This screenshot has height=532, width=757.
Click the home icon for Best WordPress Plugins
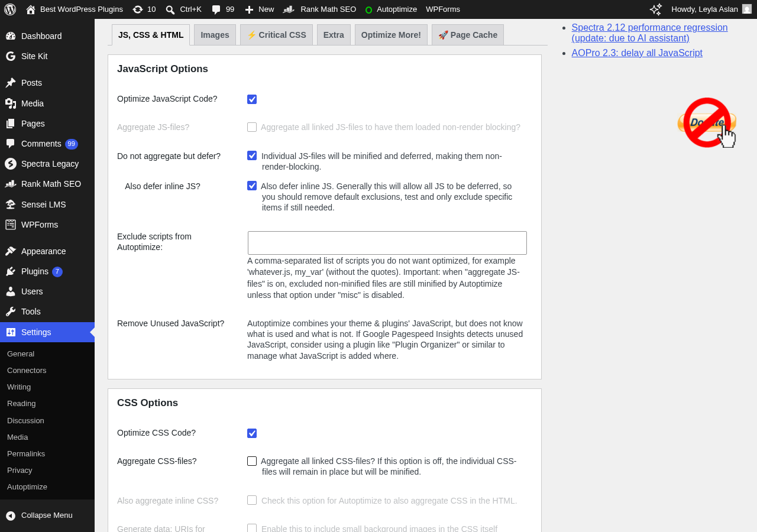[31, 9]
